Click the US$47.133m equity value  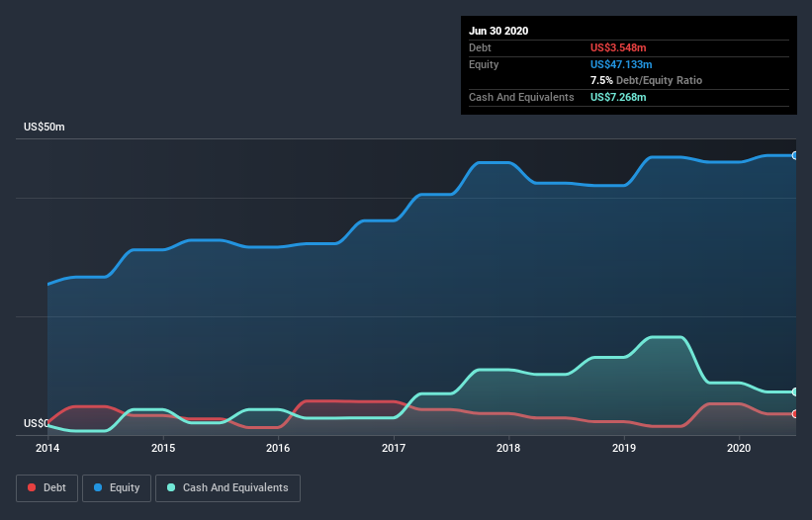(621, 64)
